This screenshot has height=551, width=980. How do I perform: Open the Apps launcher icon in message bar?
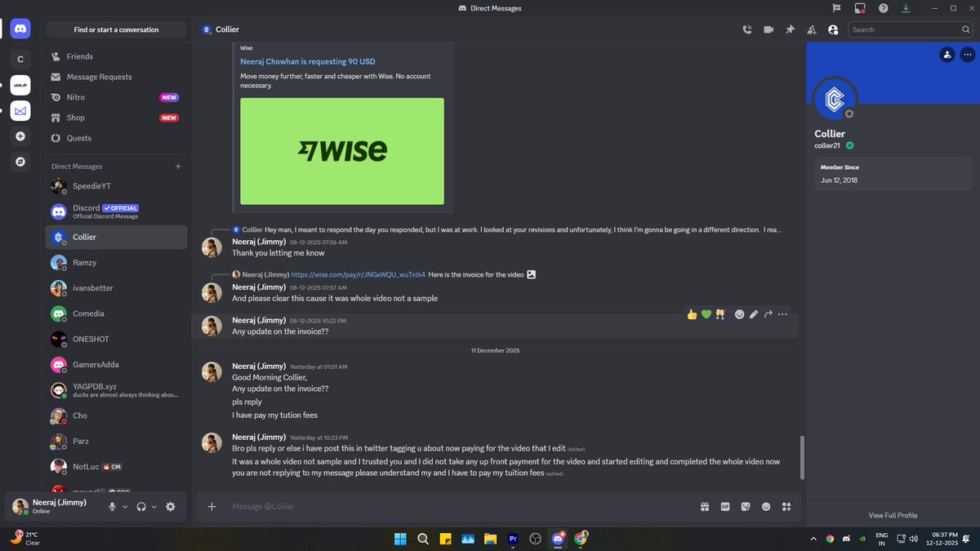pos(786,507)
